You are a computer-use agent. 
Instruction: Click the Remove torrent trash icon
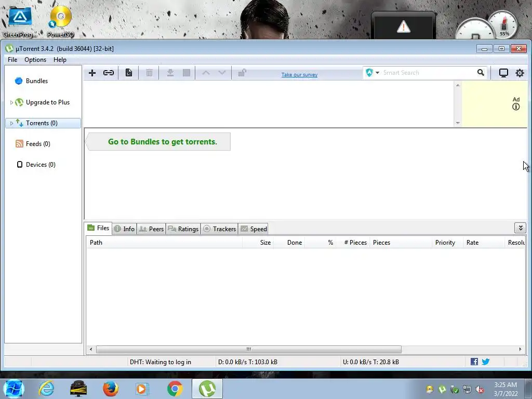(x=149, y=73)
